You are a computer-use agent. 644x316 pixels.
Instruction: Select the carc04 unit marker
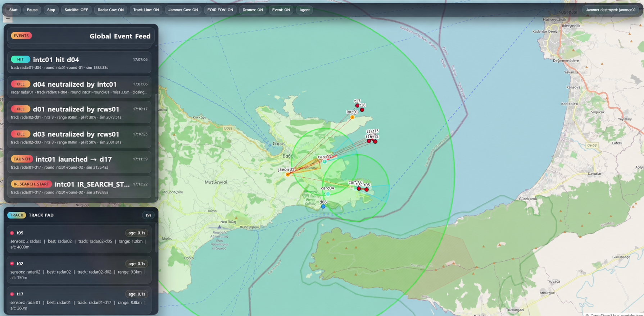(328, 194)
